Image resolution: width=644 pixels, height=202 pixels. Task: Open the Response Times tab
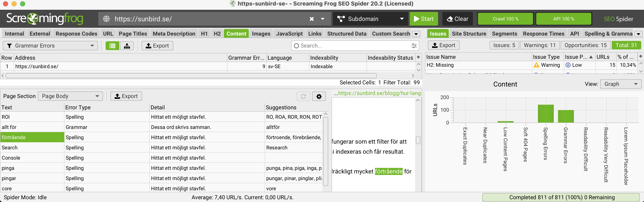(x=543, y=34)
